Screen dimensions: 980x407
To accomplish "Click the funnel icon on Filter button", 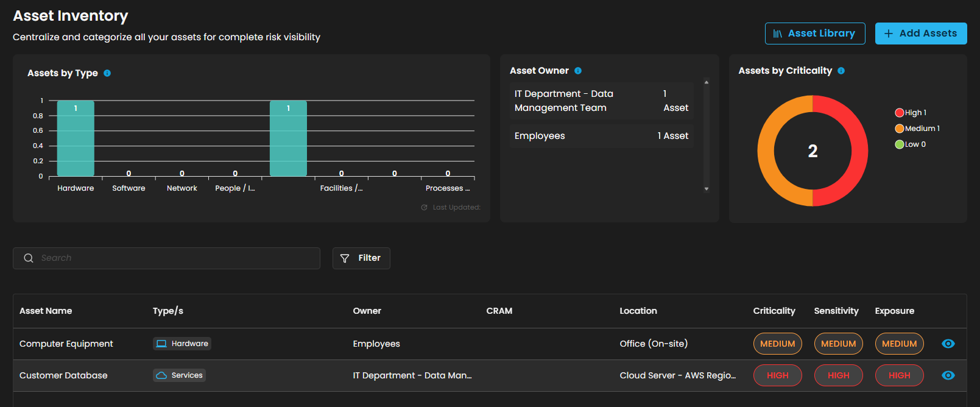I will click(345, 258).
